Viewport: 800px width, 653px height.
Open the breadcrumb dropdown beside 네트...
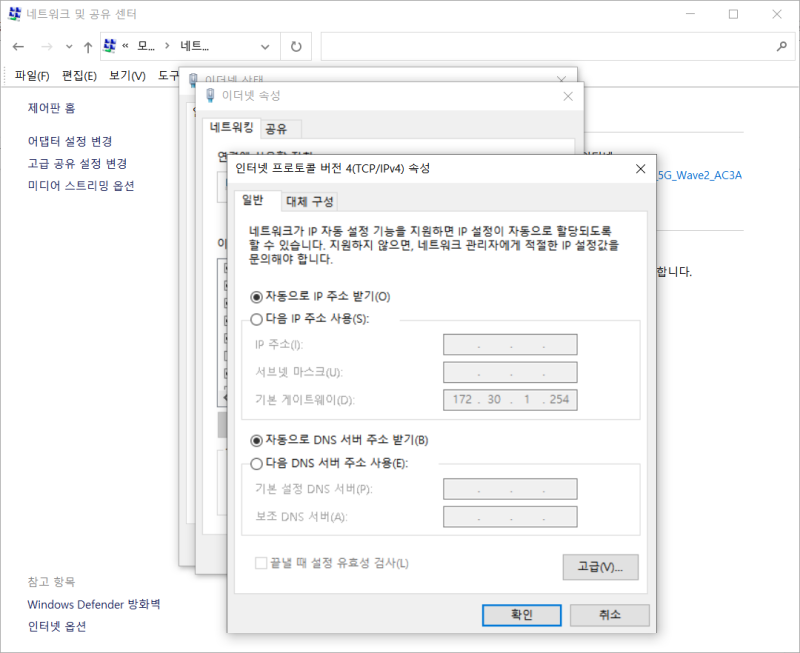pos(263,46)
